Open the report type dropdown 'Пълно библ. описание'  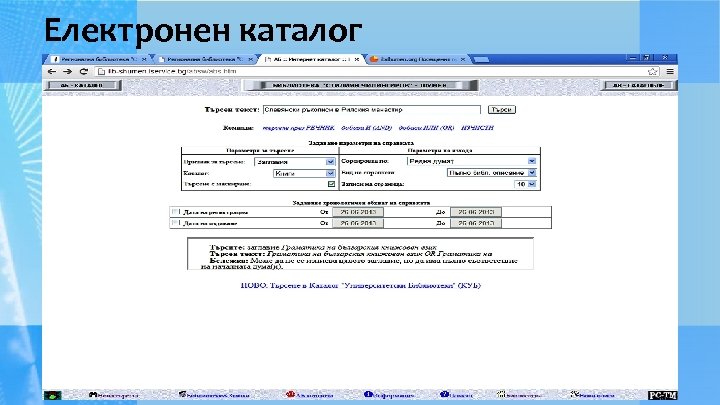491,173
